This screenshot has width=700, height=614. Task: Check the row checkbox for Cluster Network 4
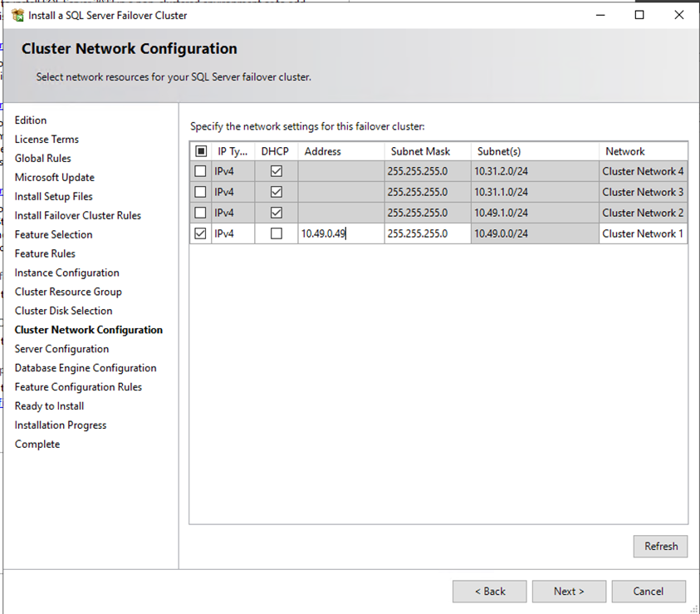click(200, 171)
